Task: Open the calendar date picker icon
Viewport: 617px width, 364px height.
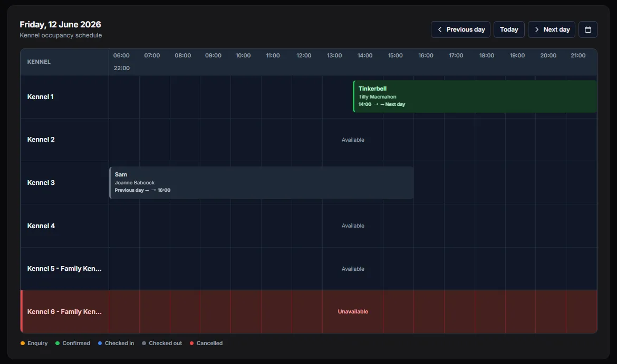Action: click(x=587, y=29)
